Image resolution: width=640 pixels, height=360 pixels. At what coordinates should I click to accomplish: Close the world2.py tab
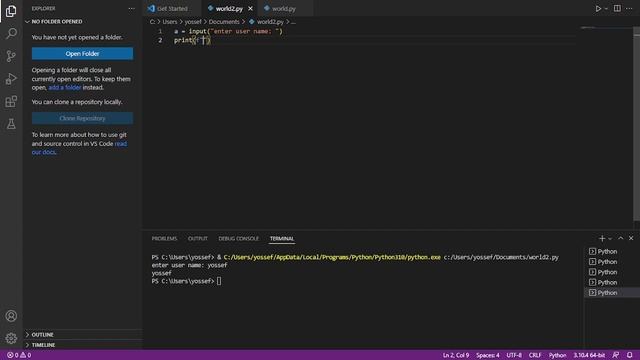tap(250, 9)
